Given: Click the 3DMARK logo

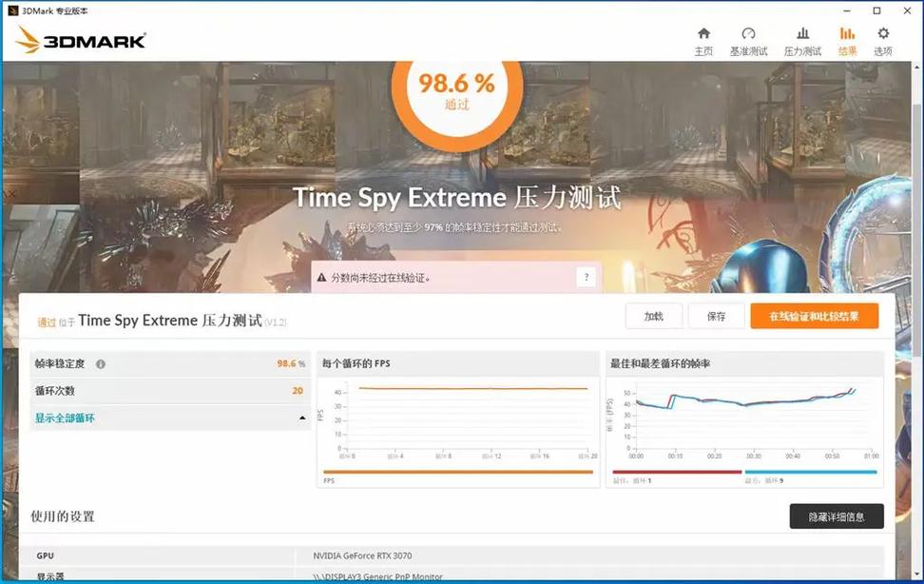Looking at the screenshot, I should click(x=79, y=38).
